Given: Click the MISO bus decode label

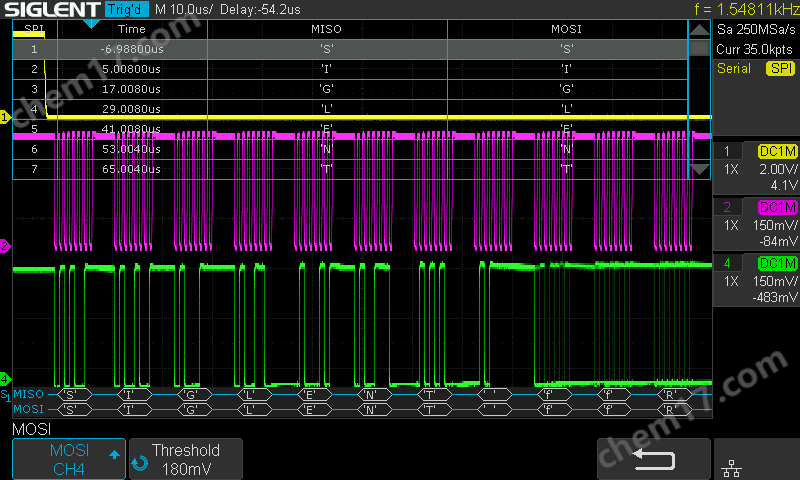Looking at the screenshot, I should pyautogui.click(x=29, y=394).
